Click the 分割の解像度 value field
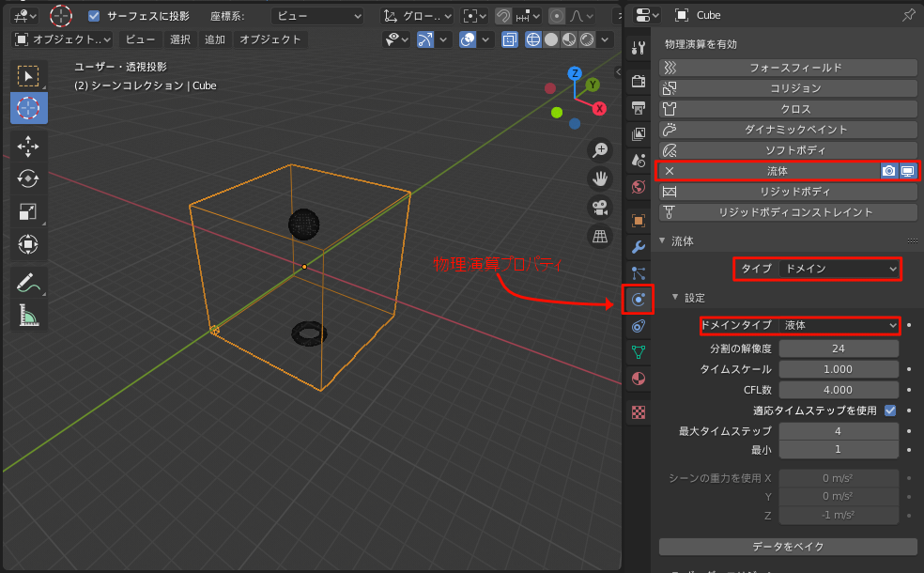 (x=839, y=348)
